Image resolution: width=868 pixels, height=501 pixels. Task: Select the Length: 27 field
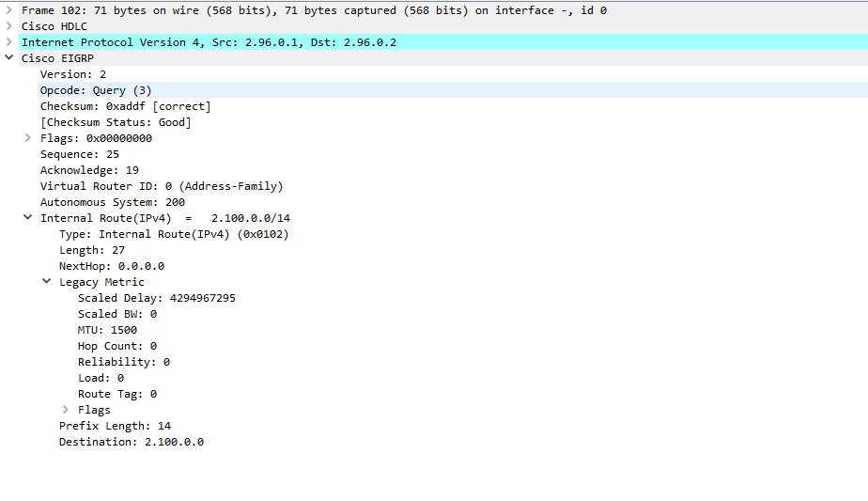pyautogui.click(x=92, y=250)
